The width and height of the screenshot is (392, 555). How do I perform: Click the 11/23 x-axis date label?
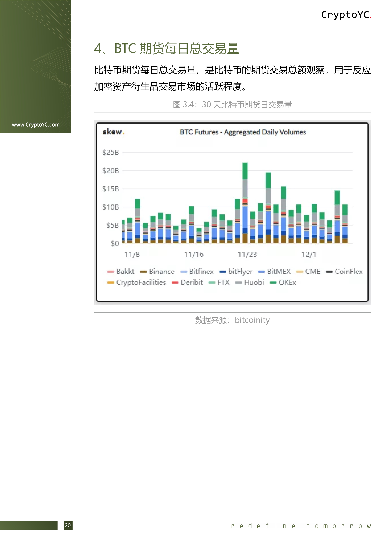point(247,255)
